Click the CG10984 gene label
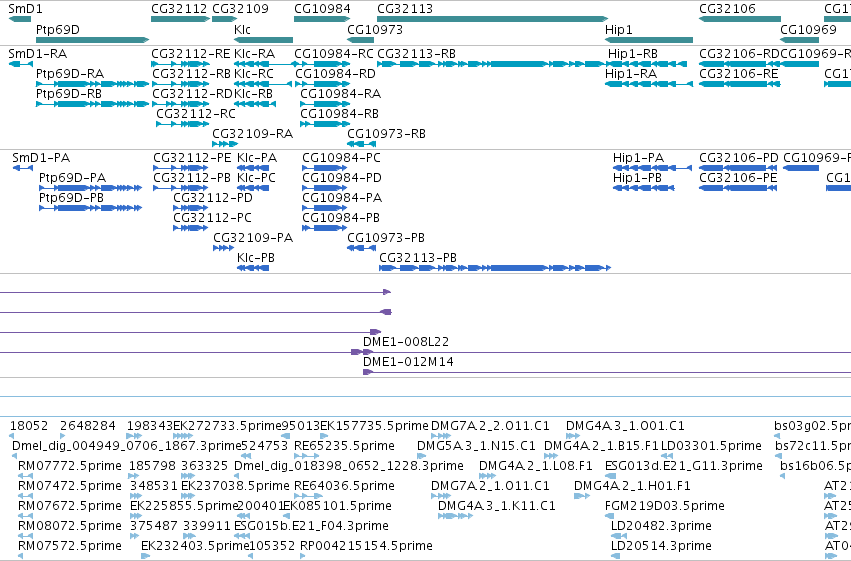851x561 pixels. click(322, 9)
